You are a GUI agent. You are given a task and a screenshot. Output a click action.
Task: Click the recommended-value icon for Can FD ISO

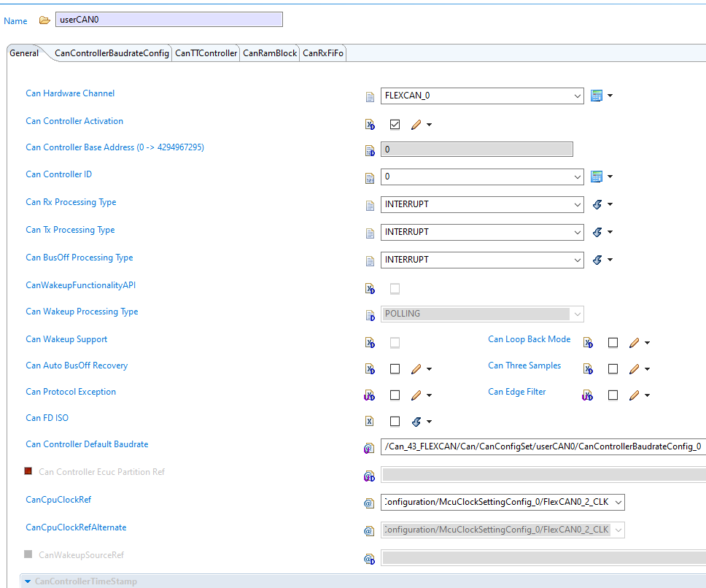(416, 422)
